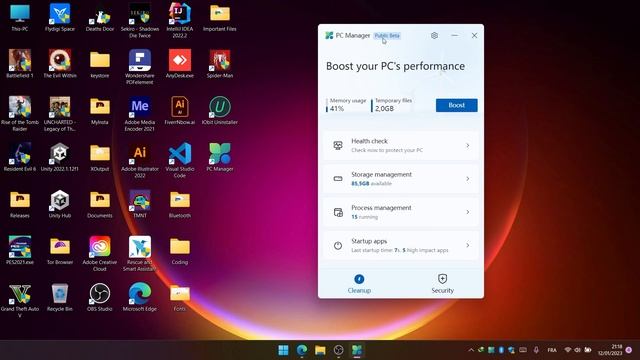
Task: Select Sekiro Shadows Die Twice shortcut
Action: (140, 21)
